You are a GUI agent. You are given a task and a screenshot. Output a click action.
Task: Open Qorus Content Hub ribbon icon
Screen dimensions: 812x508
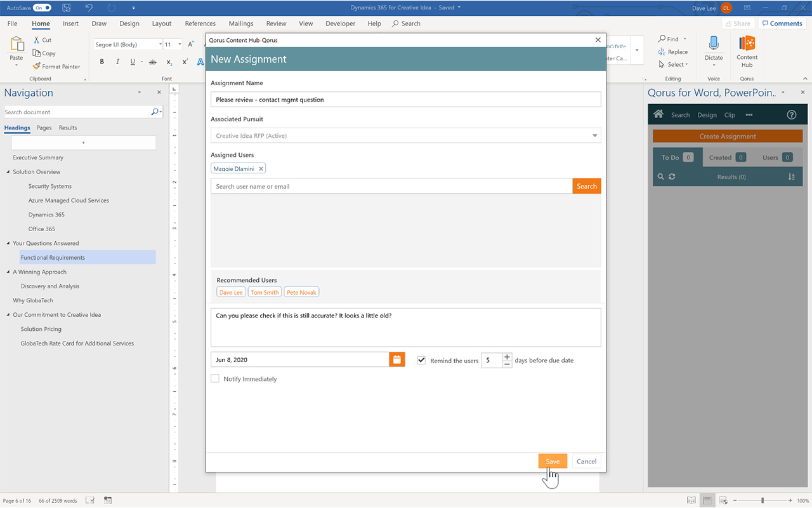pyautogui.click(x=747, y=43)
